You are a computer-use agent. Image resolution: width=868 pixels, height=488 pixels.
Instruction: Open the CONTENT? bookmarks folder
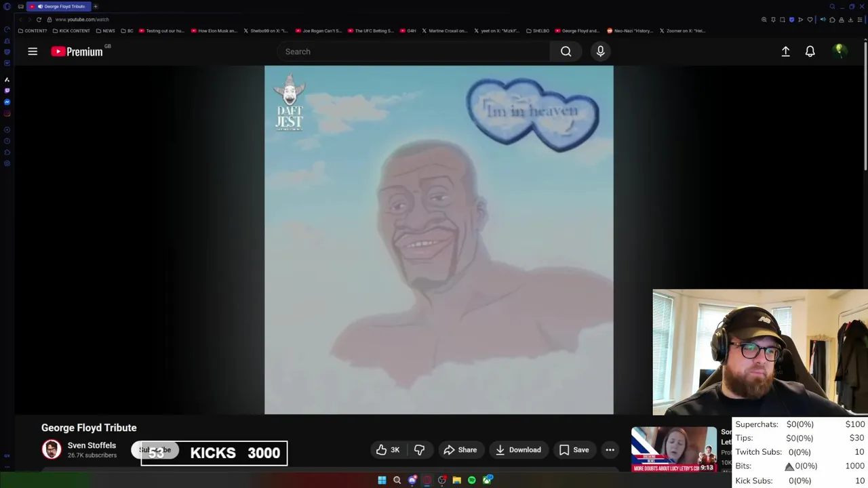(x=33, y=30)
